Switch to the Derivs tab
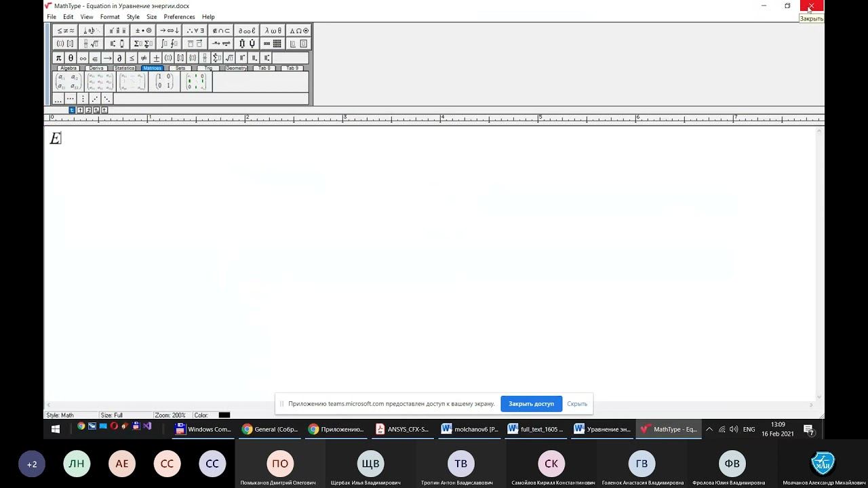This screenshot has width=868, height=488. pos(96,68)
